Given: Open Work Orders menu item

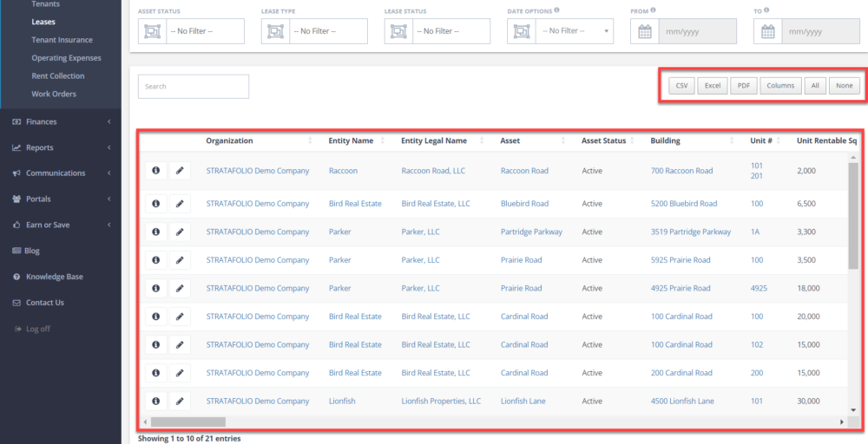Looking at the screenshot, I should (x=54, y=94).
